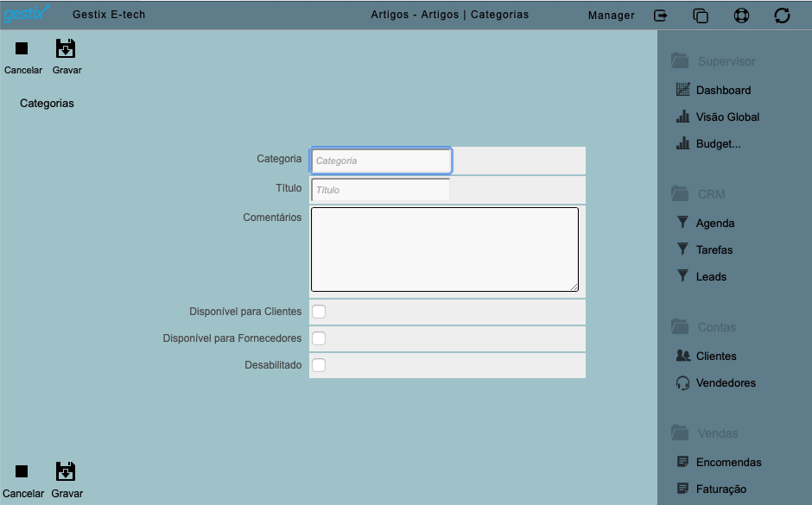This screenshot has height=505, width=812.
Task: Click the Supervisor folder icon
Action: [680, 60]
